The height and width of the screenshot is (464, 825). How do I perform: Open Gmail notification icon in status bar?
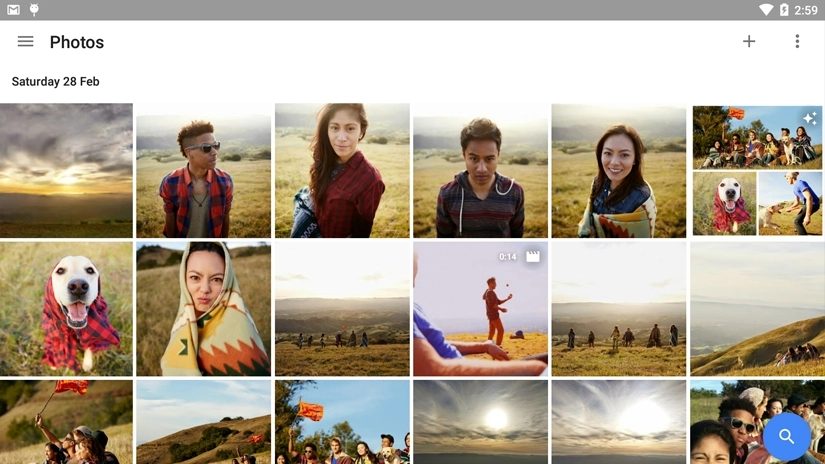point(14,9)
